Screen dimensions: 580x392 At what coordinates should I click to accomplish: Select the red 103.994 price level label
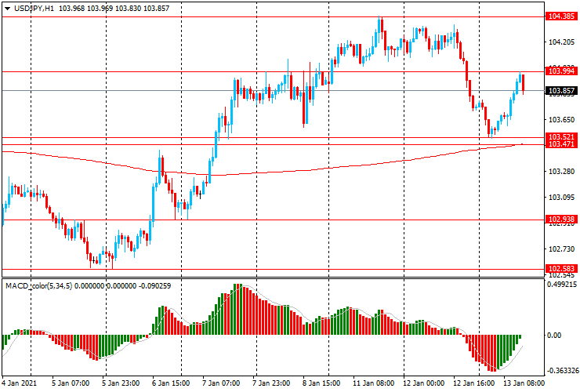tap(561, 71)
